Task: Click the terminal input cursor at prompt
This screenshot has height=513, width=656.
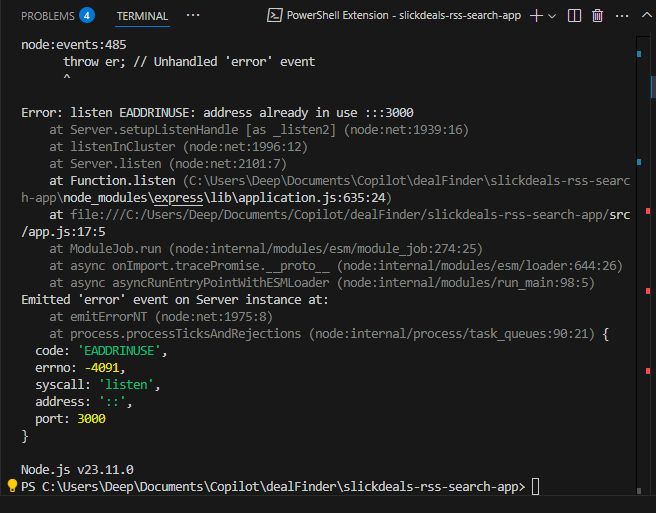Action: click(536, 486)
